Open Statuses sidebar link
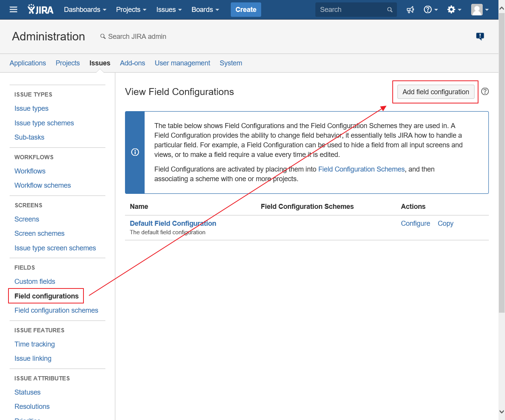 (28, 392)
